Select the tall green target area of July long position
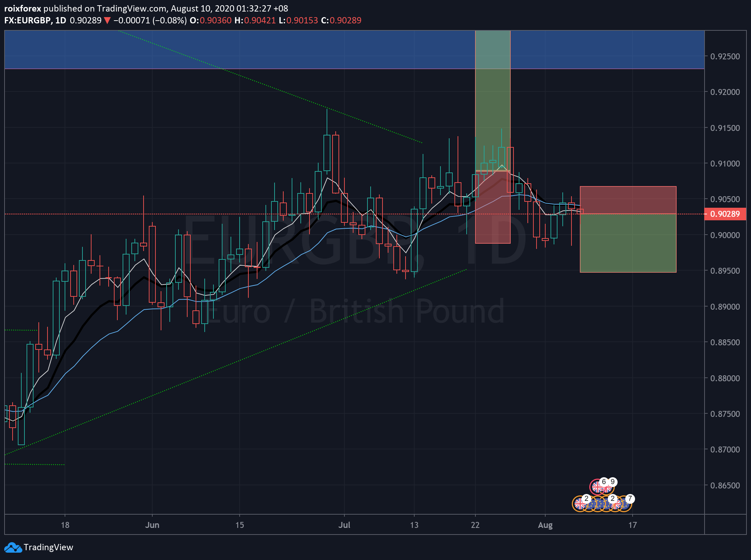Screen dimensions: 751x560 click(493, 101)
